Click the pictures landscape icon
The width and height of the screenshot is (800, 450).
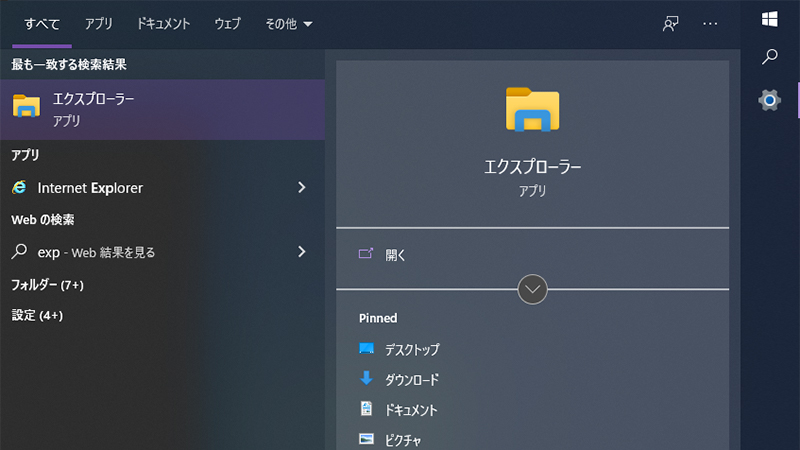point(366,439)
